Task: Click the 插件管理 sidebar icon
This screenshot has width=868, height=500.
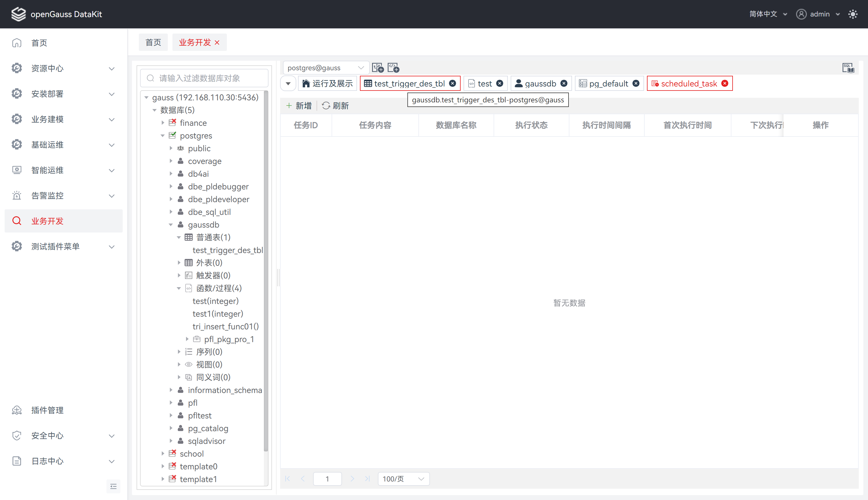Action: (16, 410)
